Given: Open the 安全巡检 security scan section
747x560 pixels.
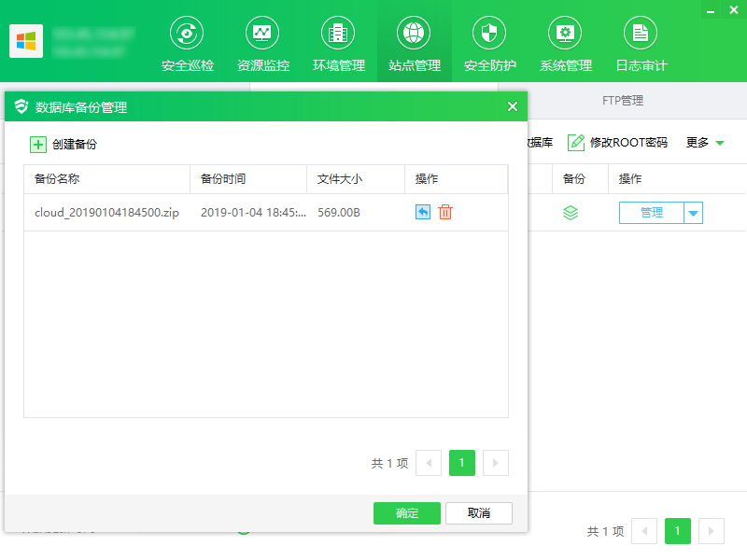Looking at the screenshot, I should [188, 44].
